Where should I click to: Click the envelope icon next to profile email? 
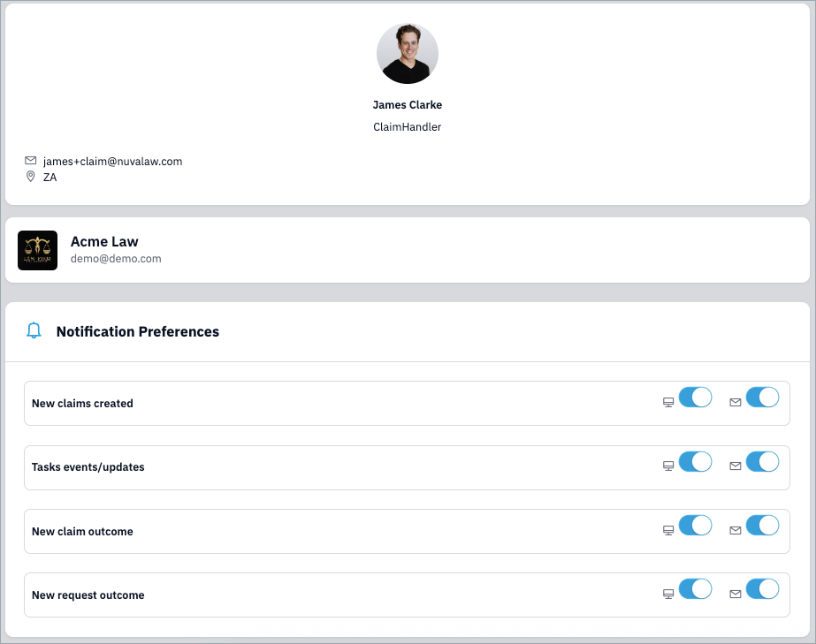31,160
